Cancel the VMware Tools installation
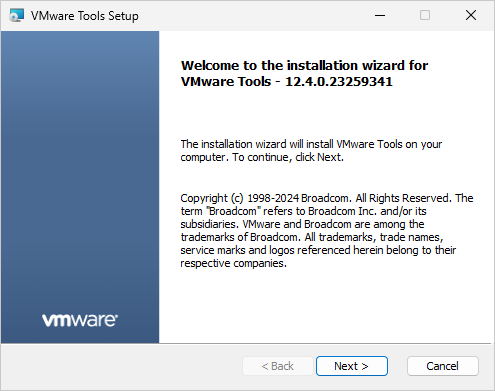 pyautogui.click(x=443, y=366)
